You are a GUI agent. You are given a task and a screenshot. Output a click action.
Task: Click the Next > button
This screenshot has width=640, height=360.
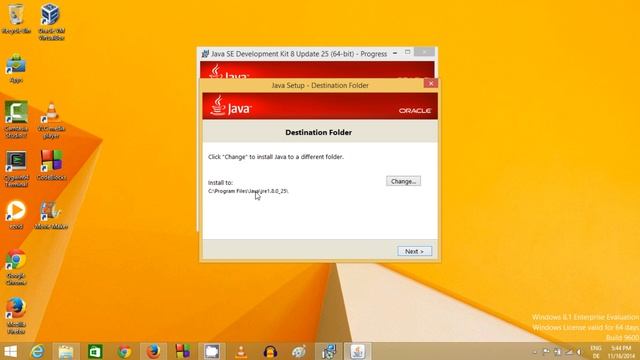click(414, 251)
